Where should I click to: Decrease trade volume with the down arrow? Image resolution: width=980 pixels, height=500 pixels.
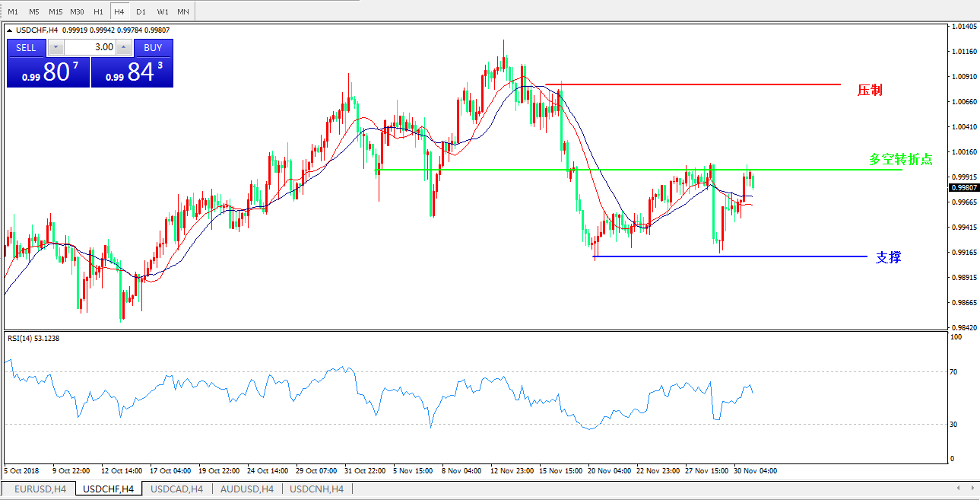pos(56,47)
